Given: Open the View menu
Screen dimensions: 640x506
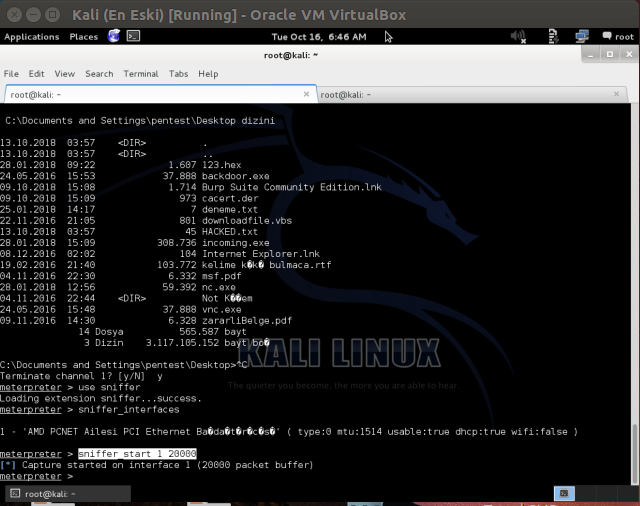Looking at the screenshot, I should tap(65, 74).
